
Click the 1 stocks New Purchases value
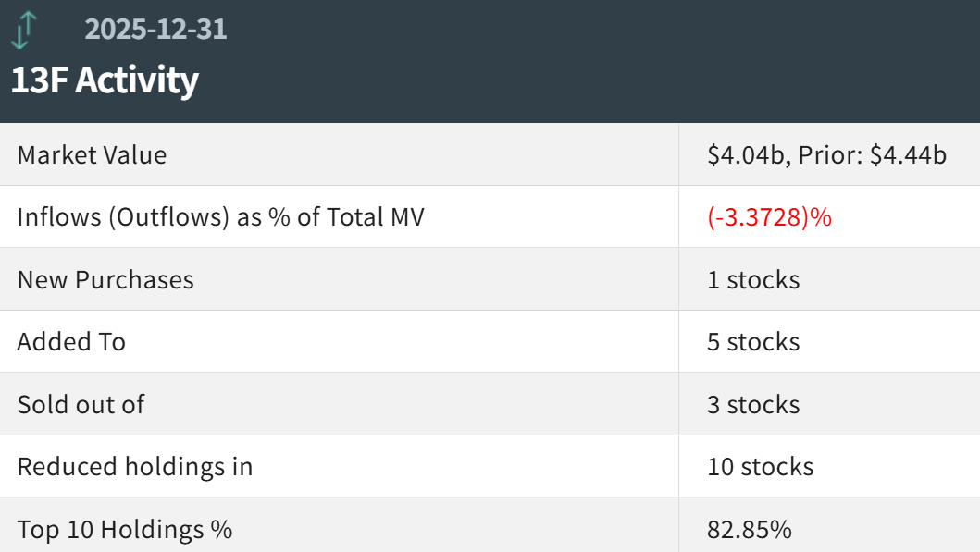click(x=753, y=279)
